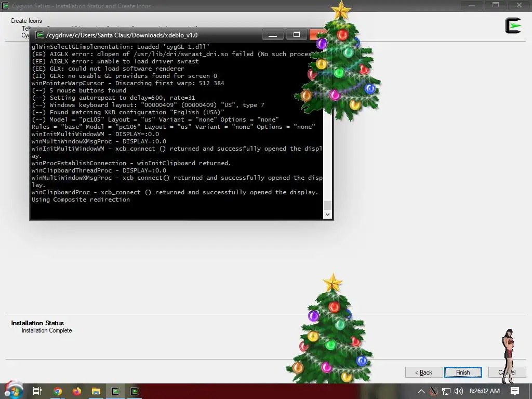Open the clock showing 8:26:02 AM
532x399 pixels.
point(485,391)
